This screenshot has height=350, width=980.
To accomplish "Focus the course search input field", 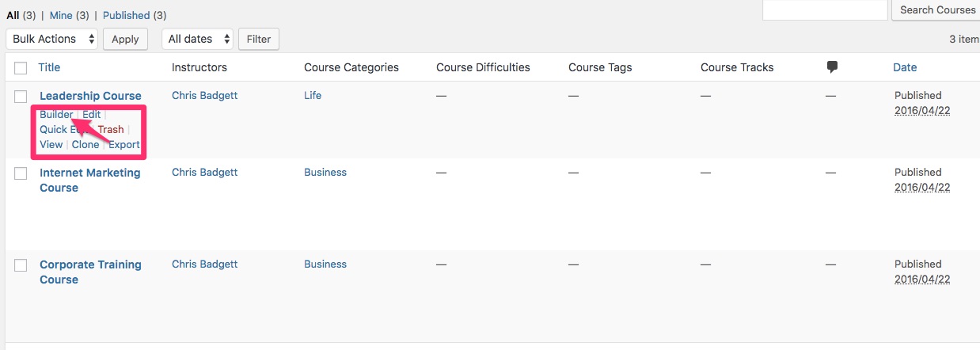I will (825, 10).
